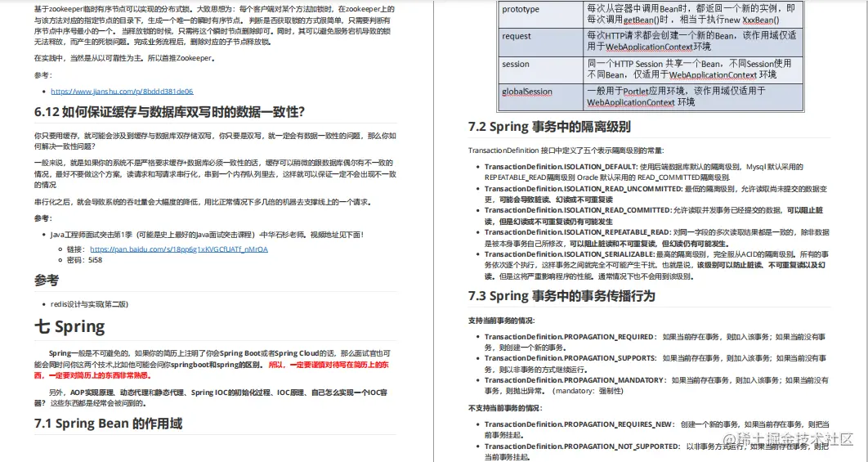Click paragraph starting "串行化之后"

[203, 202]
